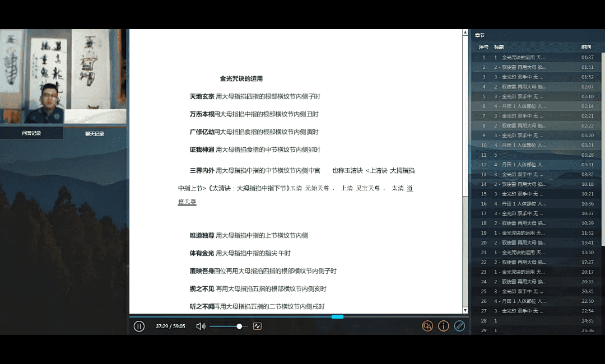Image resolution: width=605 pixels, height=364 pixels.
Task: Click the 时间 column header
Action: click(586, 47)
